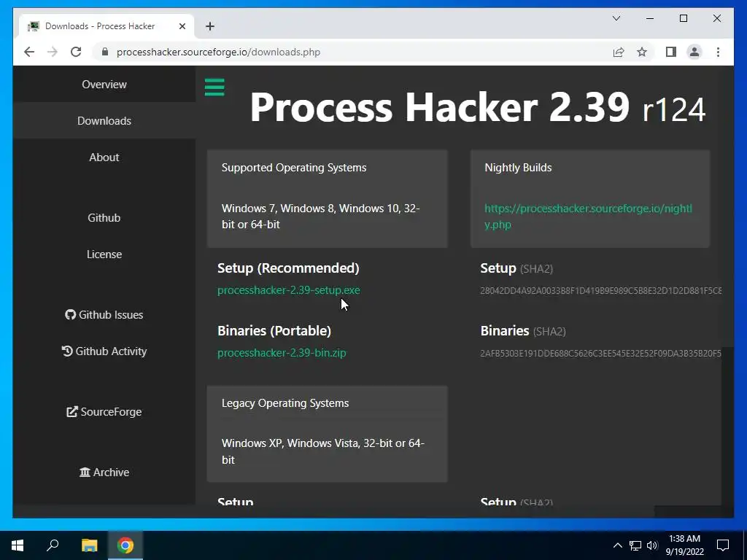Viewport: 747px width, 560px height.
Task: Open the Windows Start menu
Action: coord(18,545)
